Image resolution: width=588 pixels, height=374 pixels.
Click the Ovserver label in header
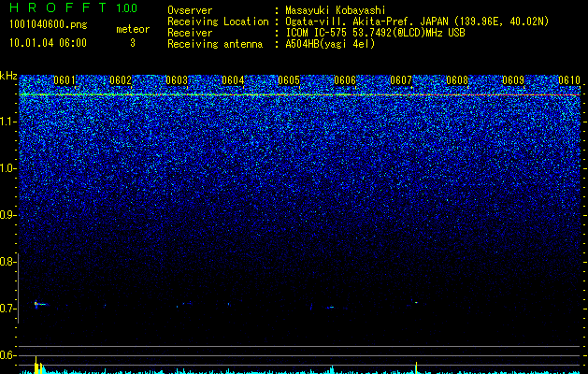pos(190,10)
